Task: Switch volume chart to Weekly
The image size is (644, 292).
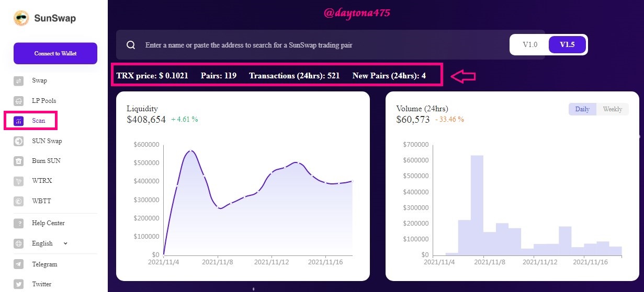Action: pyautogui.click(x=613, y=109)
